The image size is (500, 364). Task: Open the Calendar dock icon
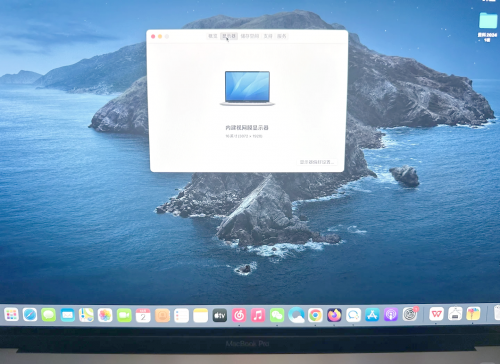click(143, 315)
